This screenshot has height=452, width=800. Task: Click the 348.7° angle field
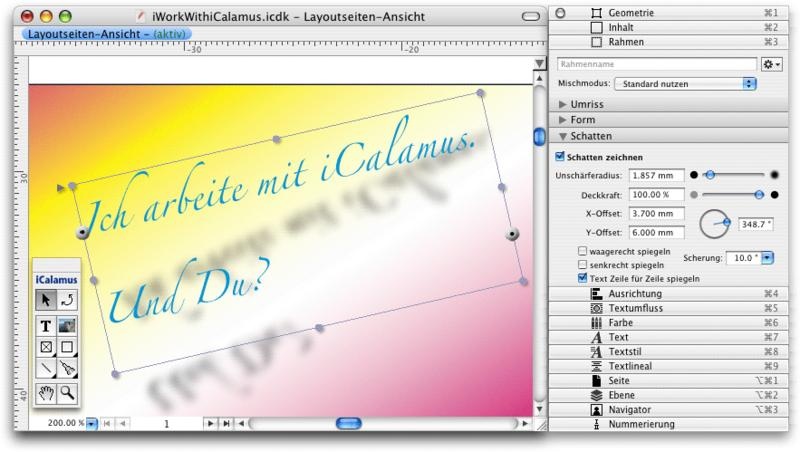tap(756, 224)
